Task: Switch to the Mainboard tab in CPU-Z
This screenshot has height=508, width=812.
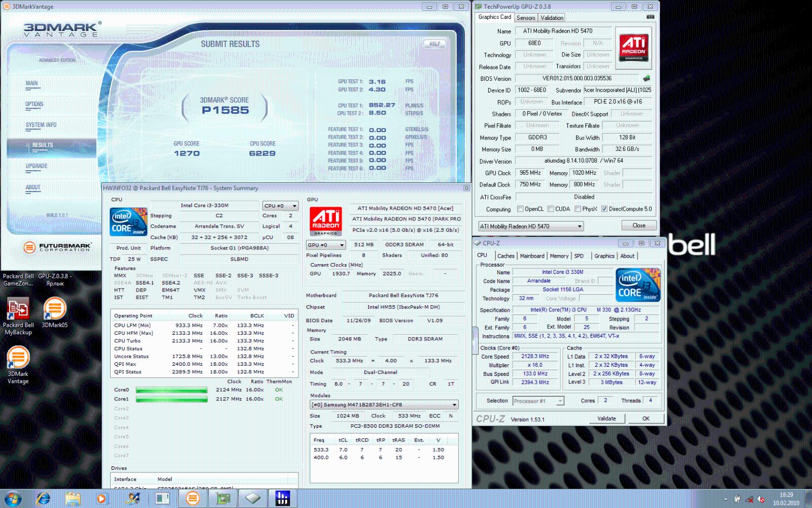Action: coord(532,256)
